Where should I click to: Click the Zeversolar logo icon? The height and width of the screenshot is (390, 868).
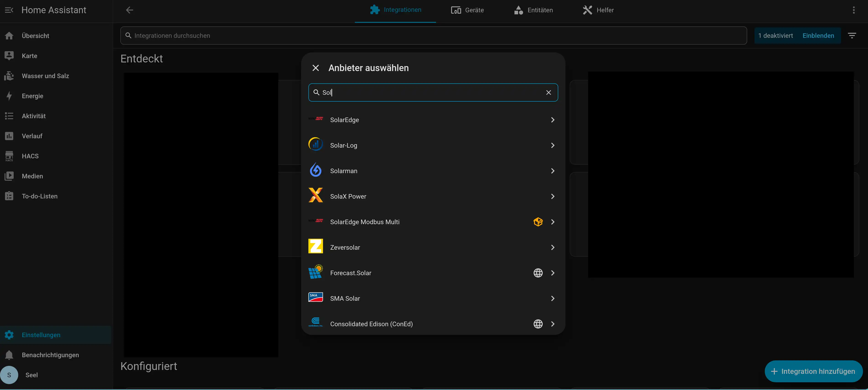[315, 246]
